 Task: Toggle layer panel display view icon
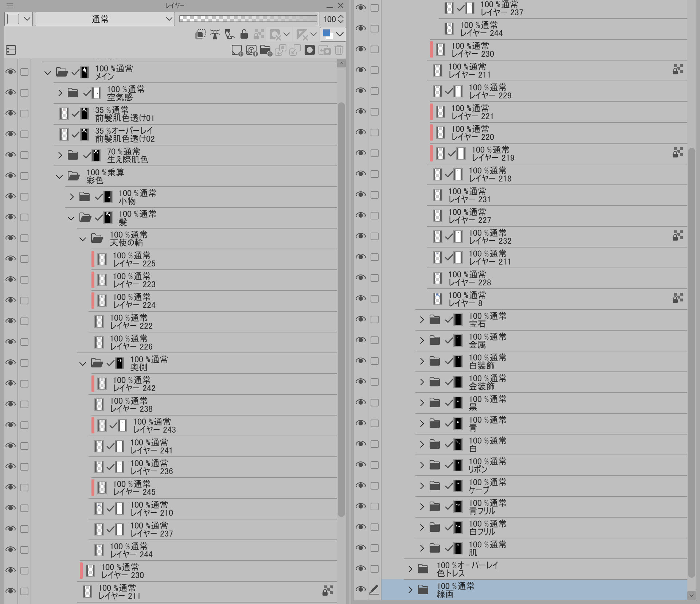[11, 50]
